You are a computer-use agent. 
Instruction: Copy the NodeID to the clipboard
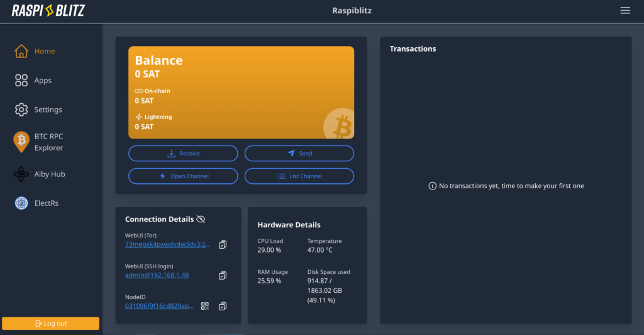click(x=223, y=306)
